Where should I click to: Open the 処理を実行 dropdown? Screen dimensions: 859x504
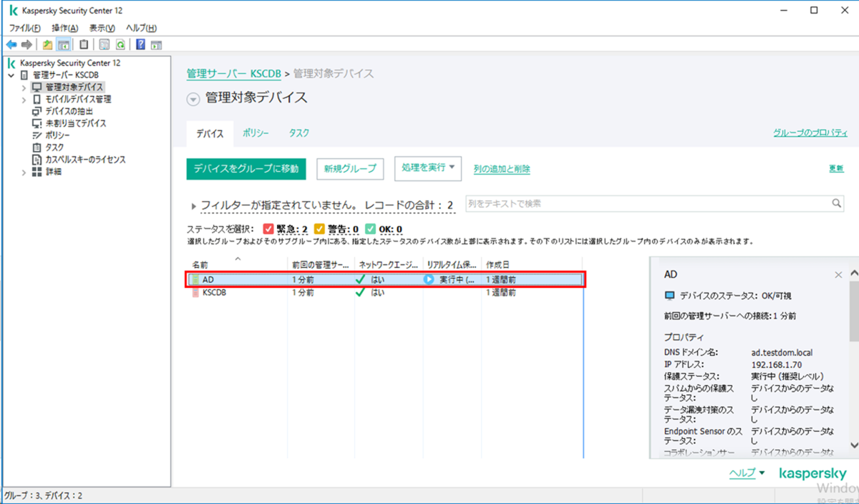pos(429,168)
